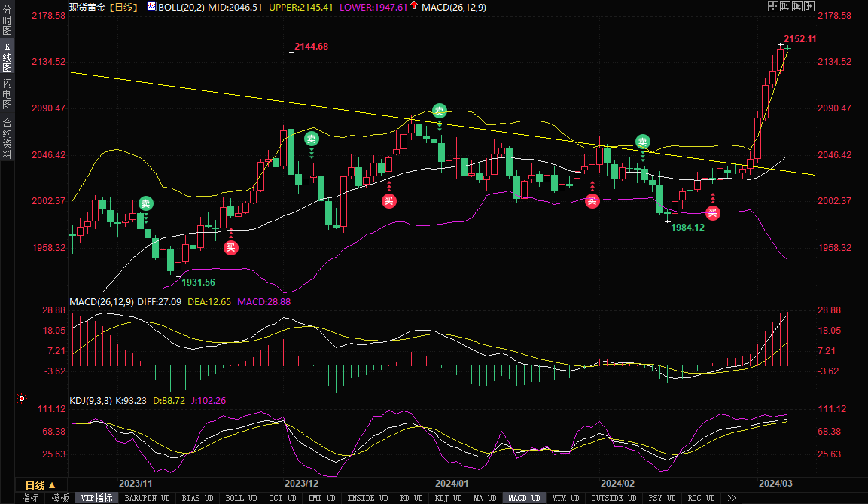Switch to the KDJ_UD indicator tab
Viewport: 868px width, 504px height.
[x=449, y=498]
